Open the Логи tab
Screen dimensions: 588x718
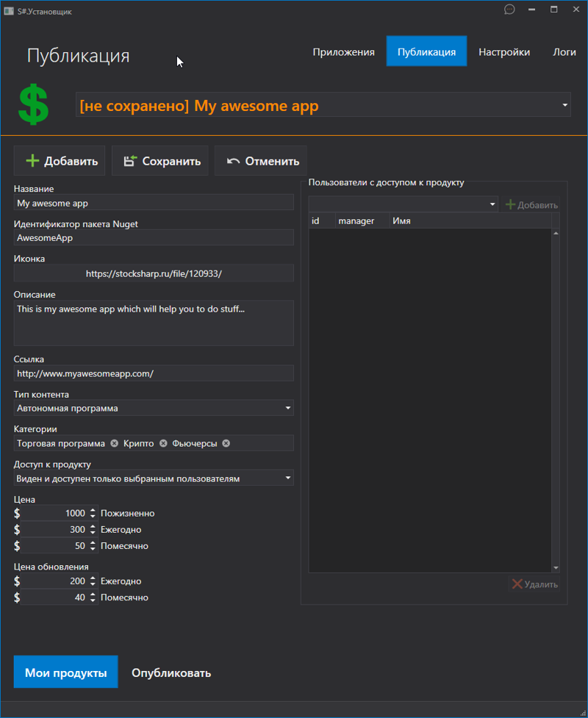click(564, 52)
